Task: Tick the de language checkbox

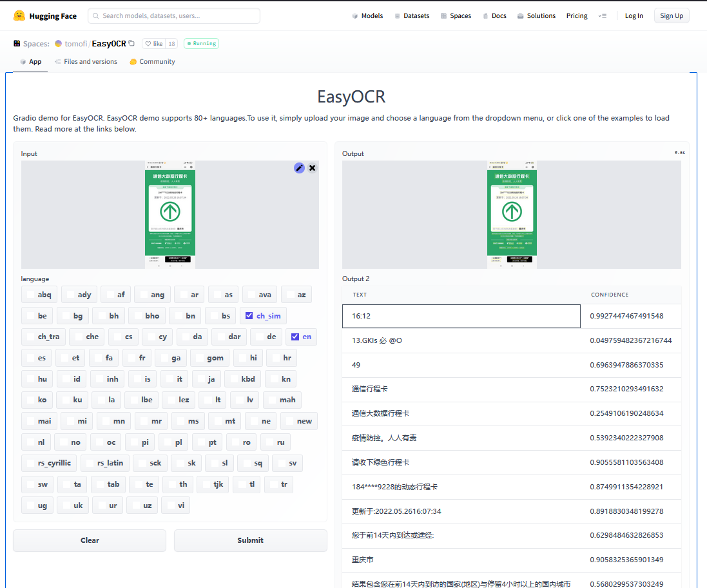Action: (259, 337)
